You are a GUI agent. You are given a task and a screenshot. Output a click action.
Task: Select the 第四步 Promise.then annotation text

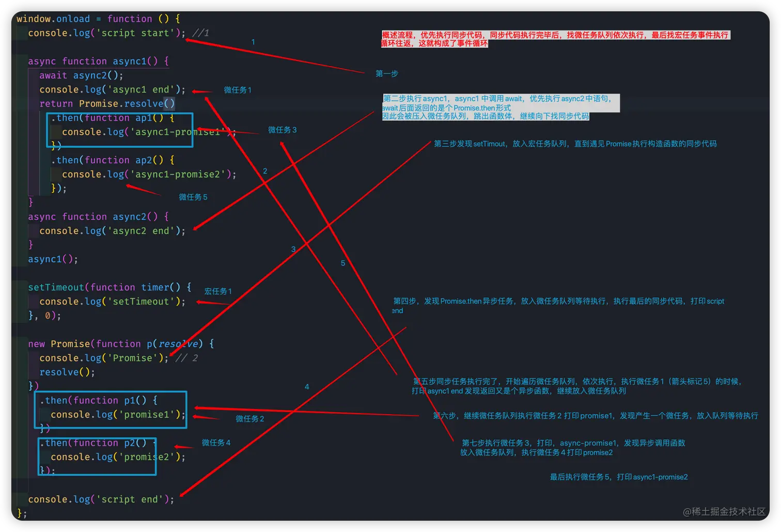pos(559,301)
